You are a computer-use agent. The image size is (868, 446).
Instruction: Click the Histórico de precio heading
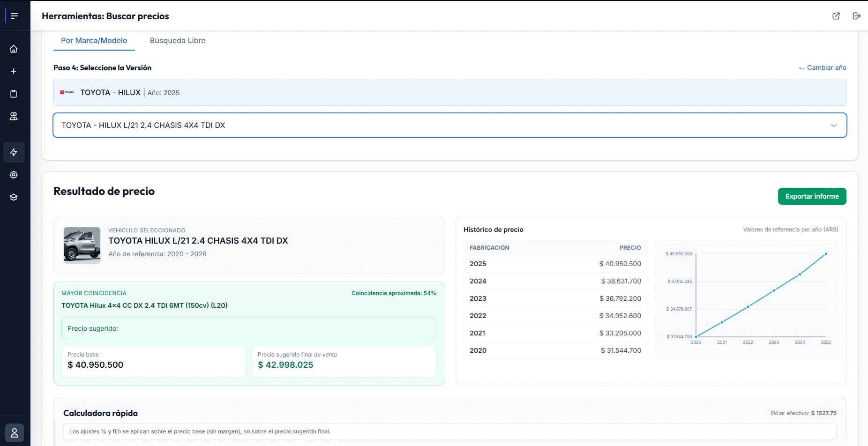[494, 230]
